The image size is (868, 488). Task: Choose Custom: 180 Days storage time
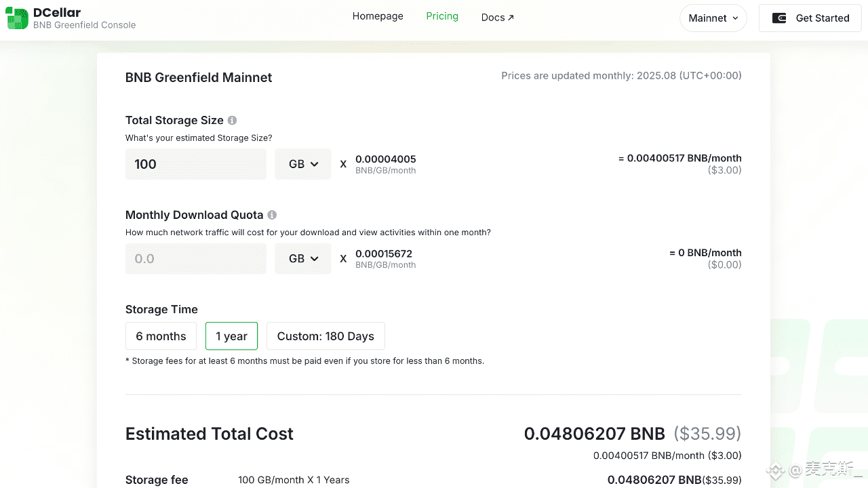pos(325,336)
